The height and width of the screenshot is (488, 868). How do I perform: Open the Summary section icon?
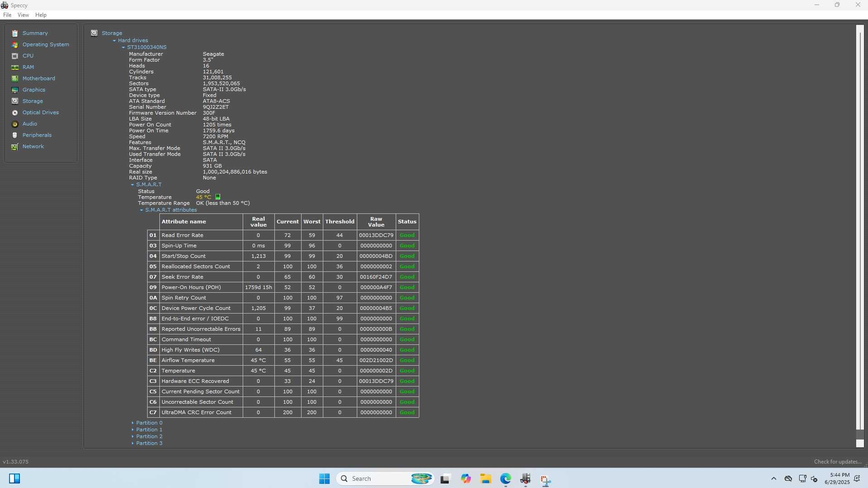coord(15,34)
